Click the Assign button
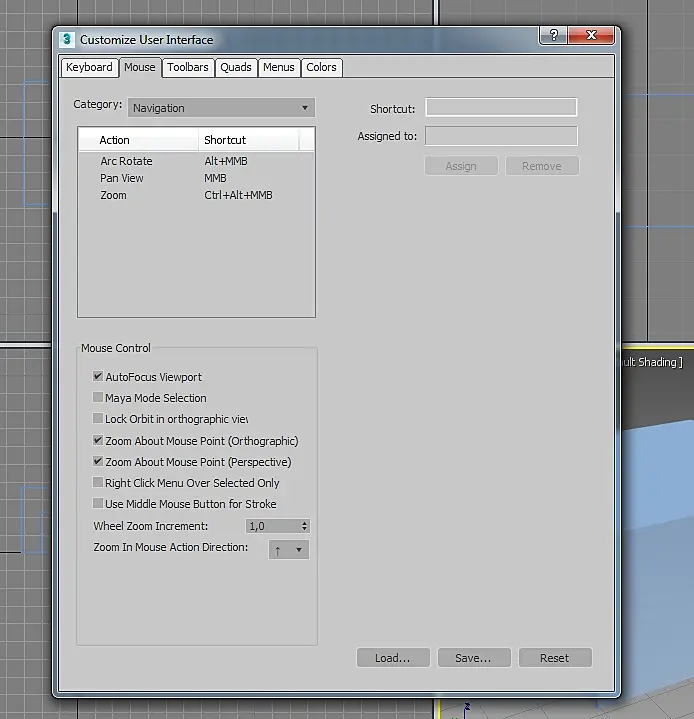The height and width of the screenshot is (719, 694). [461, 166]
